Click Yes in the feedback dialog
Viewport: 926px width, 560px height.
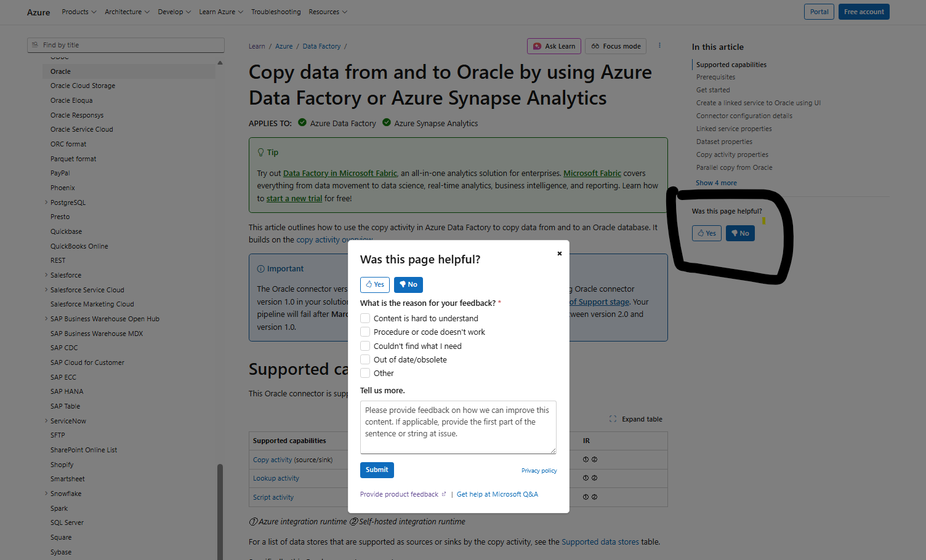[375, 284]
